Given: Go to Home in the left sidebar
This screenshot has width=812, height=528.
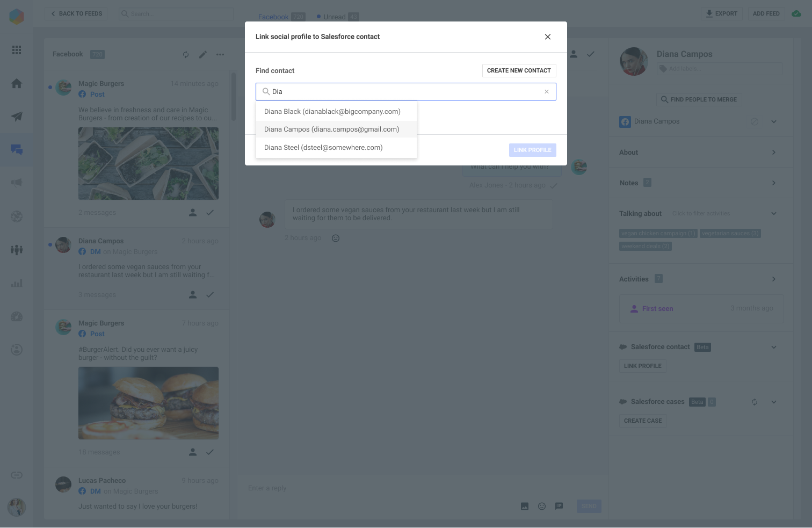Looking at the screenshot, I should tap(17, 83).
